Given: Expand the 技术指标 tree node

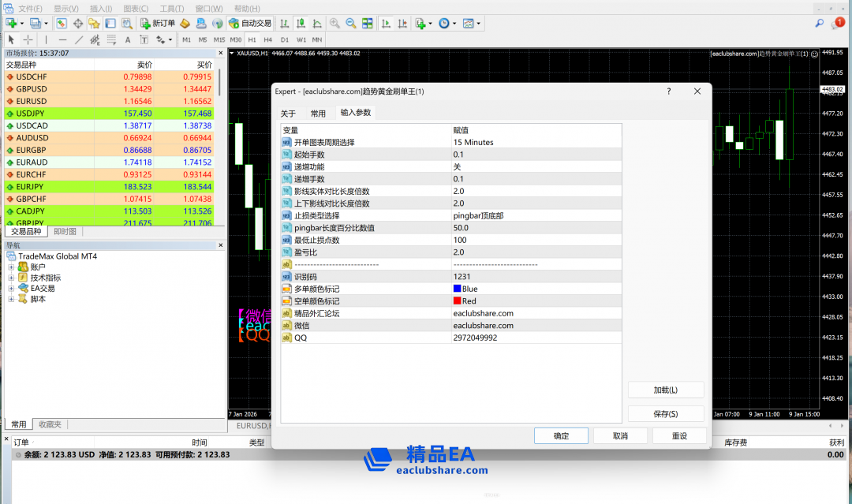Looking at the screenshot, I should coord(11,278).
